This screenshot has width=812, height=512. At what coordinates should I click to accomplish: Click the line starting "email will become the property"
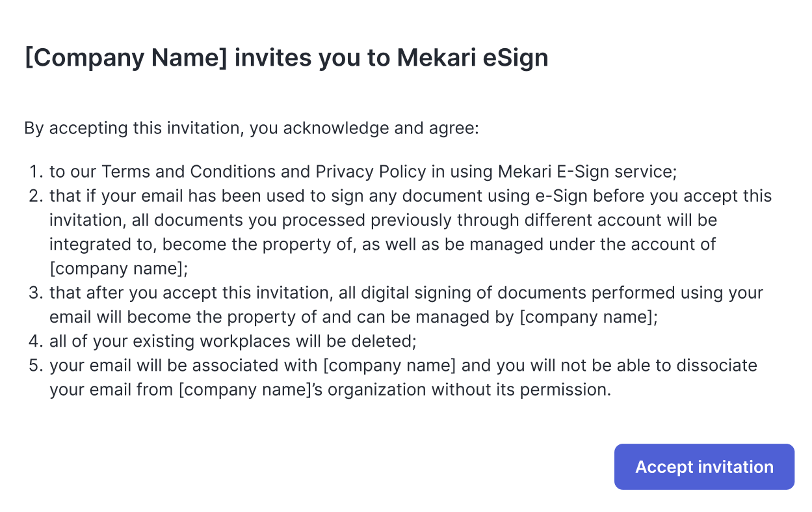point(353,317)
